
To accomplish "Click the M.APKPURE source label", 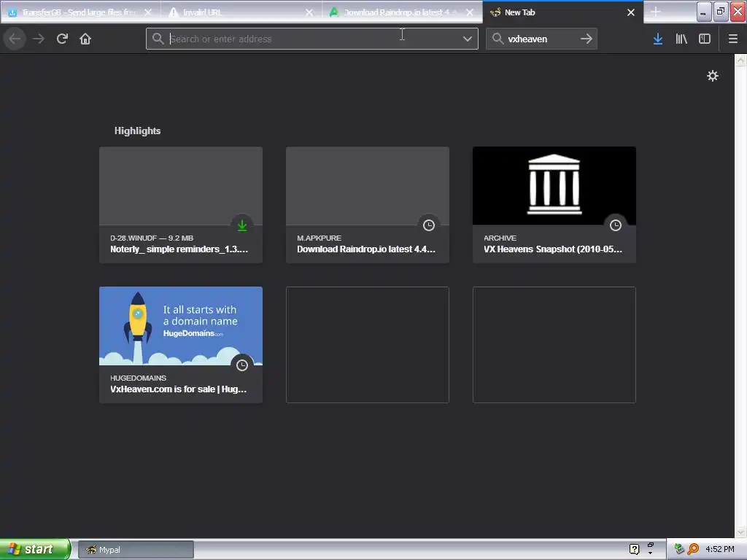I will click(x=320, y=238).
